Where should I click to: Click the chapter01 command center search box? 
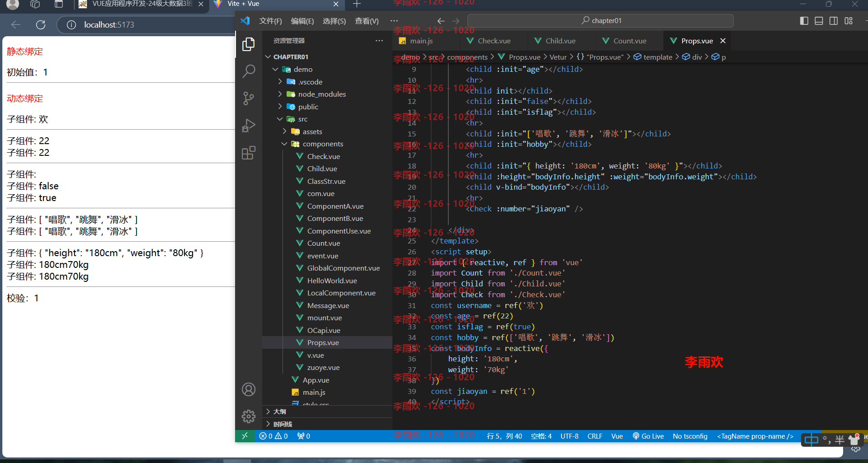(600, 21)
